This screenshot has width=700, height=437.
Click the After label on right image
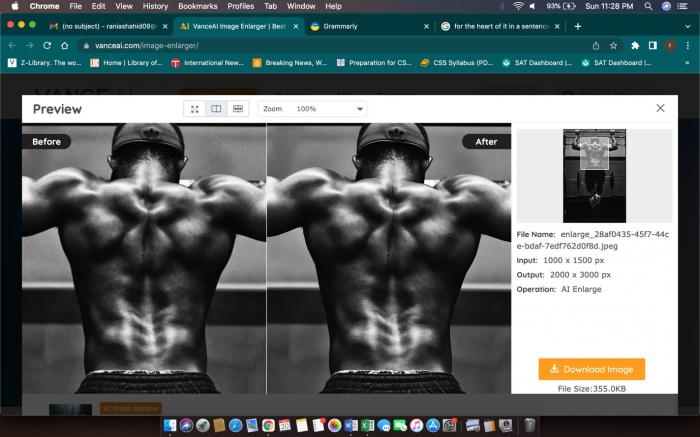[486, 142]
